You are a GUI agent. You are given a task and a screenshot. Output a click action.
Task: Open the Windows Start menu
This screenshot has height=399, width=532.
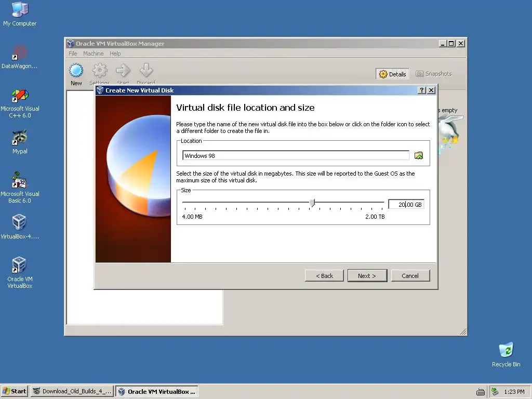[x=14, y=392]
